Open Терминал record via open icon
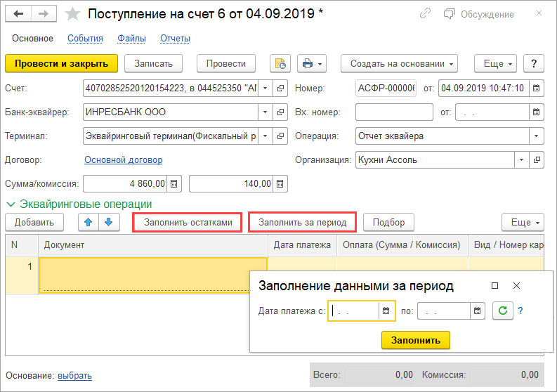Viewport: 557px width, 392px height. click(x=280, y=136)
